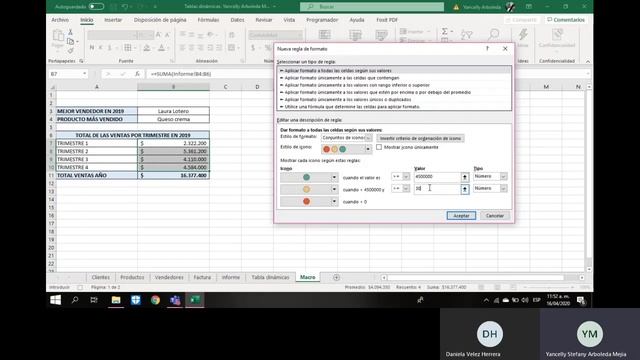Viewport: 640px width, 360px height.
Task: Click the first Valor field with 4500000
Action: 437,177
